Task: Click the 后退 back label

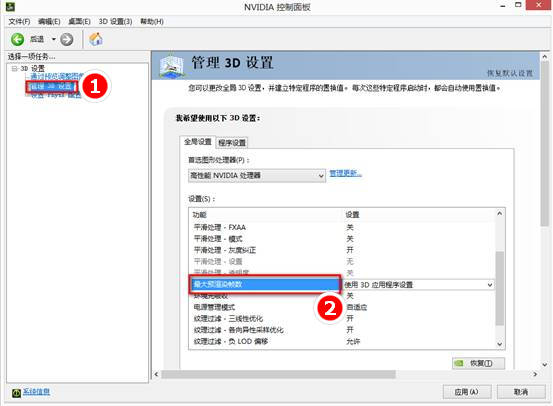Action: pyautogui.click(x=37, y=40)
